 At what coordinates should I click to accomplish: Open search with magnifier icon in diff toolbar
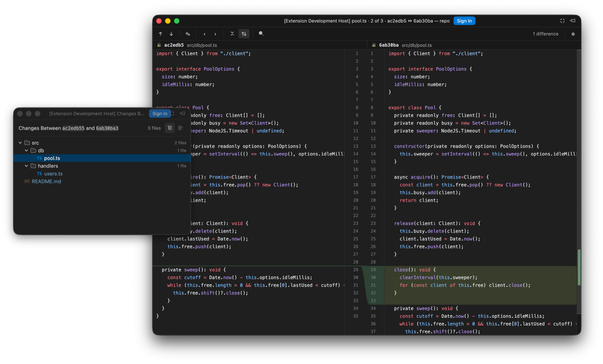pyautogui.click(x=261, y=34)
